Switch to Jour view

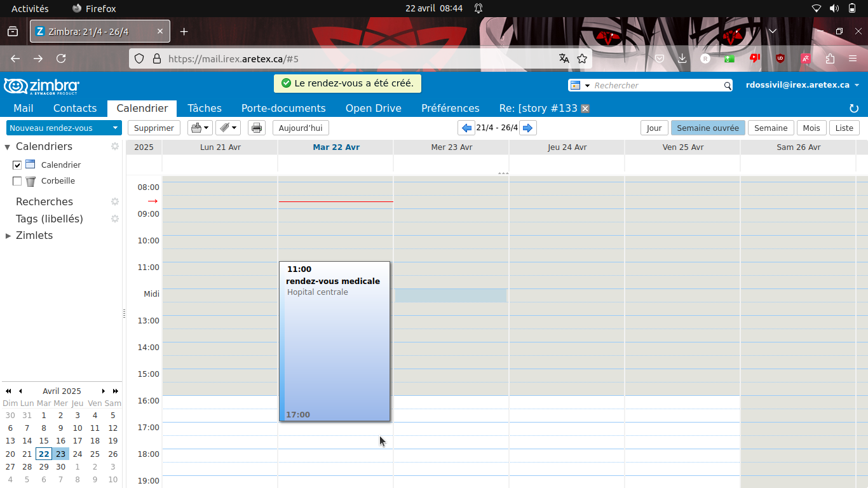(x=654, y=128)
